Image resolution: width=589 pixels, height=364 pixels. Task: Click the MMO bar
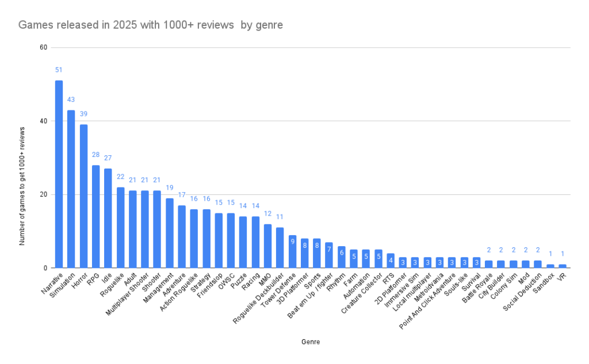pos(267,246)
